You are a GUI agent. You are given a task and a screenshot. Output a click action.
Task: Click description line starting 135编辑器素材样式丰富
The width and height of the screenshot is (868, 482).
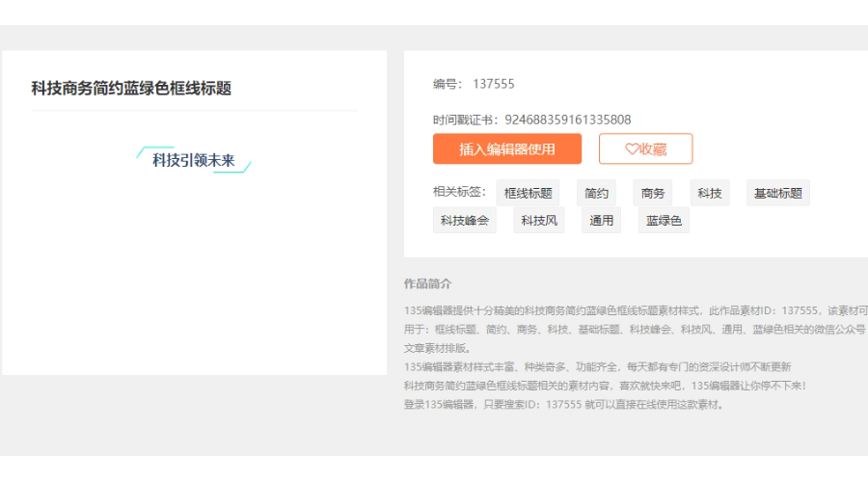(597, 367)
